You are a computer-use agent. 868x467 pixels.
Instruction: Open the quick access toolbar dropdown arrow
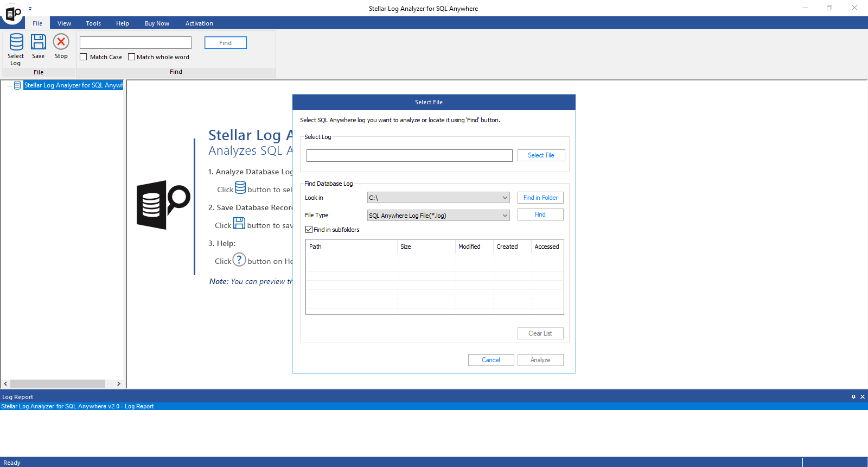tap(30, 9)
